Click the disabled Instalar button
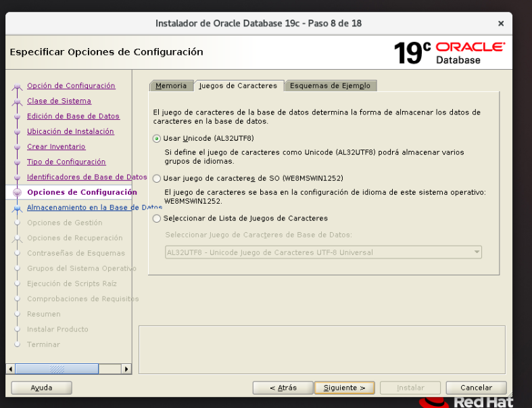Viewport: 532px width, 408px height. (x=410, y=388)
